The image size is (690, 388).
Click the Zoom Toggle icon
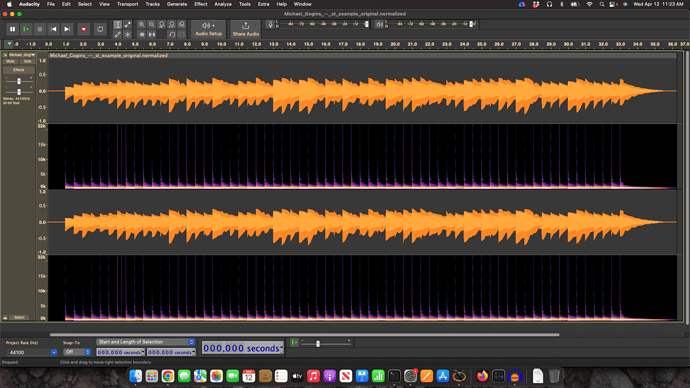click(182, 25)
